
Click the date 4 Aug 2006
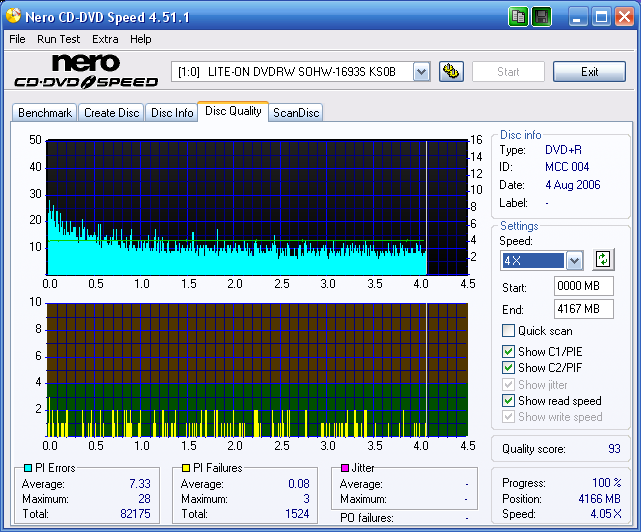point(573,185)
